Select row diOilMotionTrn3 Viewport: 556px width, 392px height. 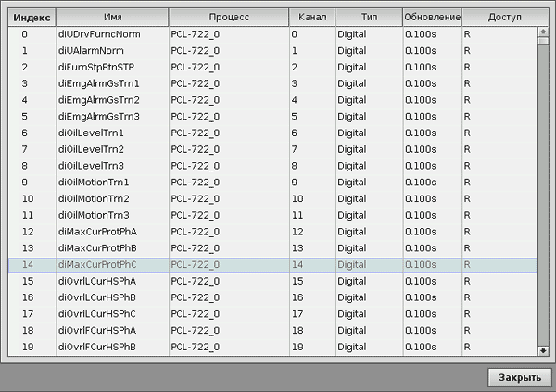(x=272, y=215)
